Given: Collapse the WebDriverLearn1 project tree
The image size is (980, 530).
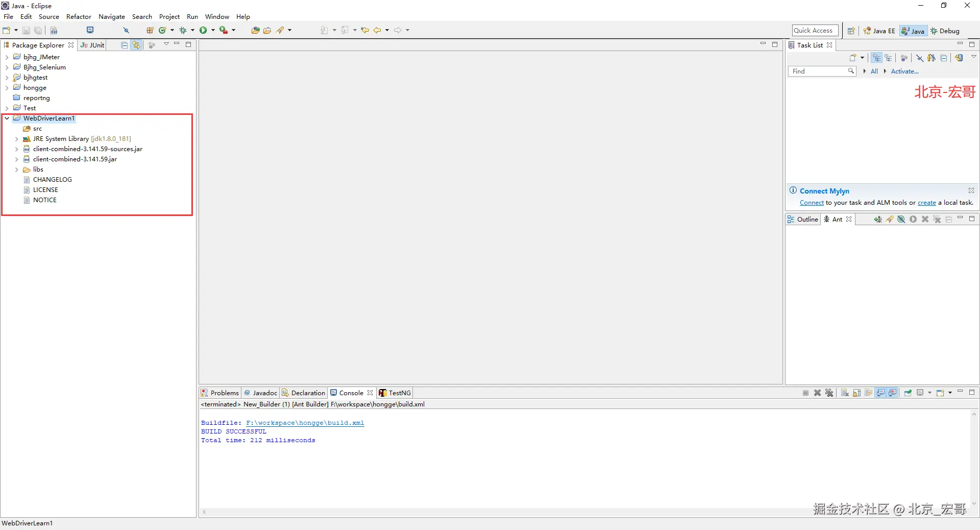Looking at the screenshot, I should pos(7,118).
